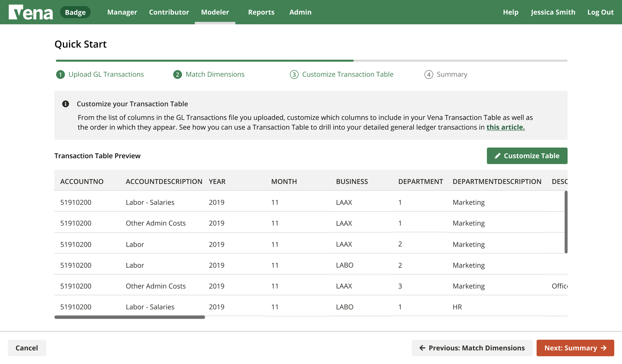This screenshot has width=622, height=364.
Task: Click step 2 circle for Match Dimensions
Action: tap(177, 74)
